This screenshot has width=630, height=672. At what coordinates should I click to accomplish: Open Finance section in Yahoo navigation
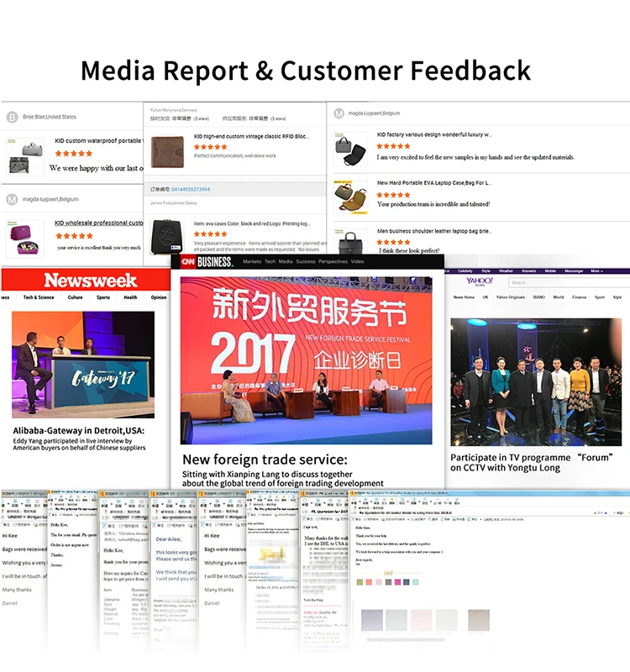click(580, 297)
